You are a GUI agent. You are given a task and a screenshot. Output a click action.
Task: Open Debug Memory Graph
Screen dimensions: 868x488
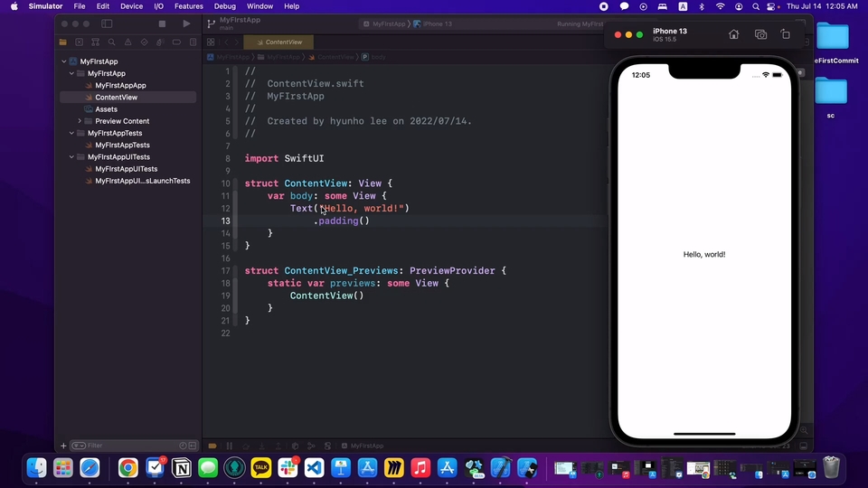click(311, 446)
